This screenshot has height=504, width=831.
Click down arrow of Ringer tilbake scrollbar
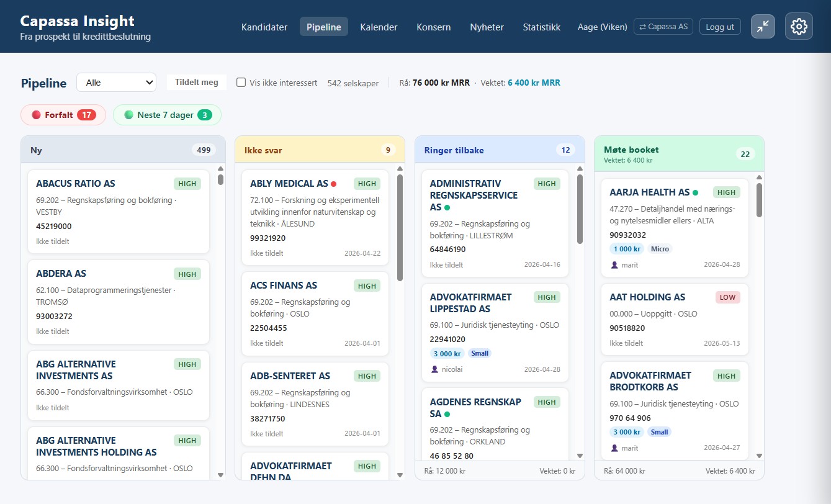(x=580, y=456)
